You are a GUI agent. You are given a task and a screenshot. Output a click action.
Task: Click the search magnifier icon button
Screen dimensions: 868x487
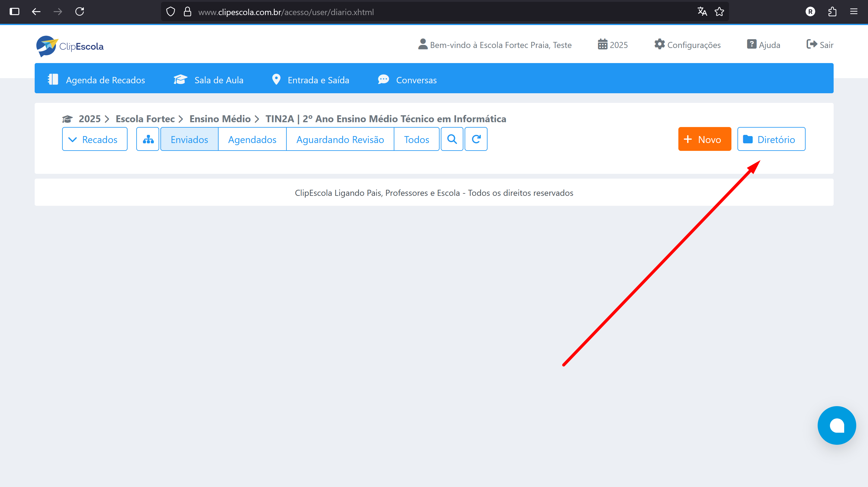[x=452, y=139]
